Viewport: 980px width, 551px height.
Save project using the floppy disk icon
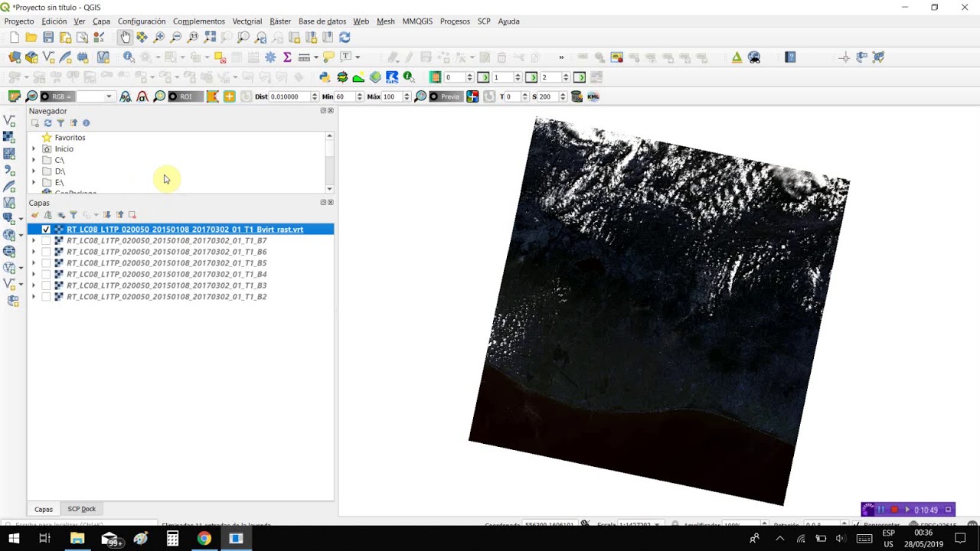click(48, 37)
